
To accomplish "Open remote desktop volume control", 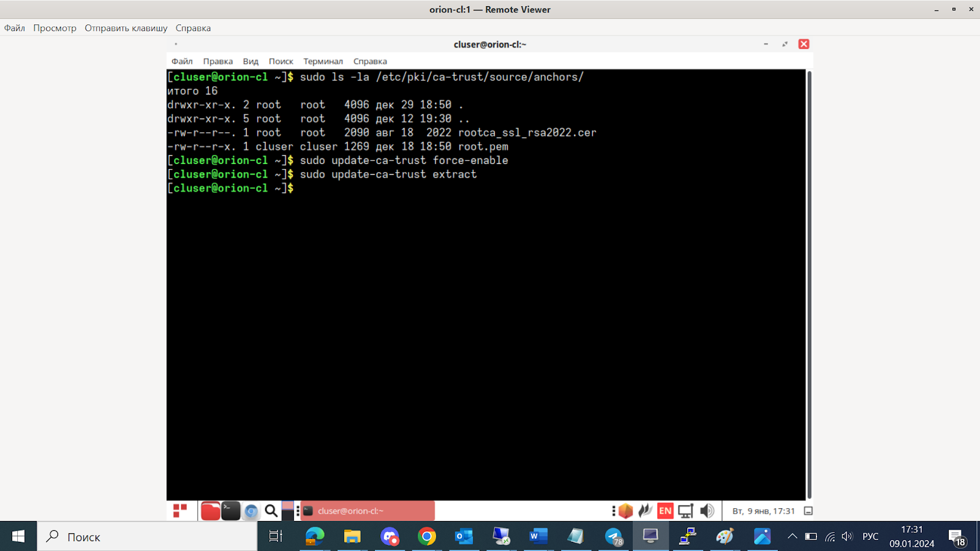I will tap(707, 511).
